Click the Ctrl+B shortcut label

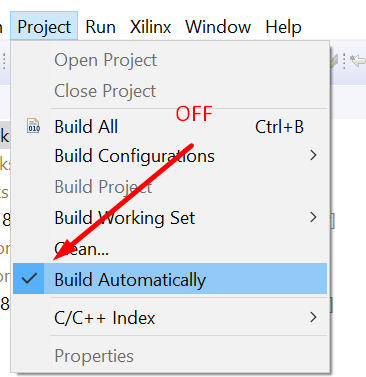279,127
